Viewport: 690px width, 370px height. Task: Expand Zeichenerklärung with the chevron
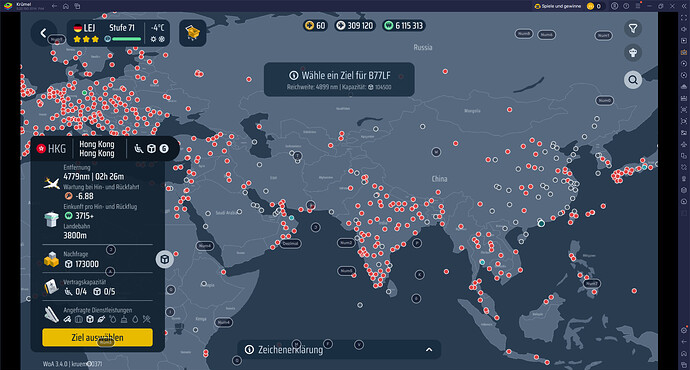429,350
